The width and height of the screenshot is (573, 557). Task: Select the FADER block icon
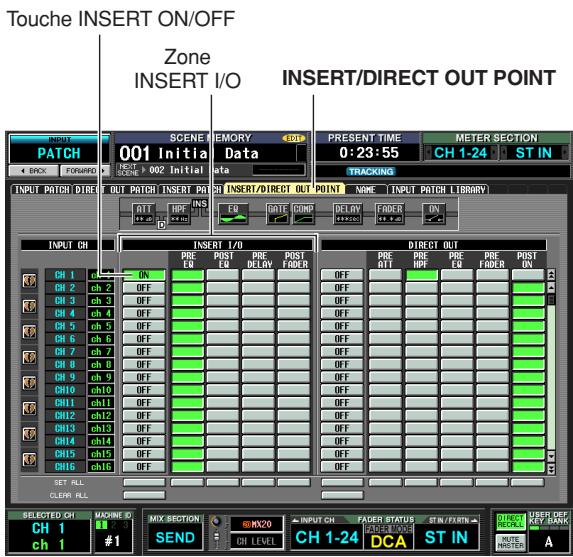pos(390,213)
